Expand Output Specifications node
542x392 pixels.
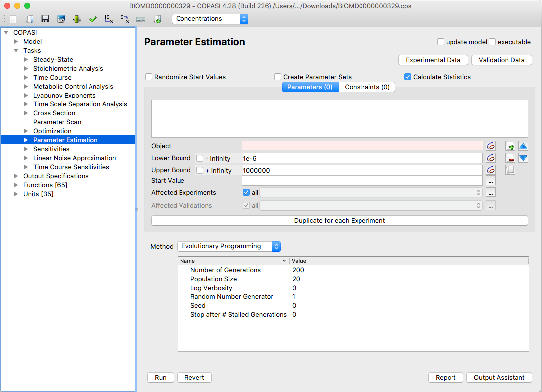[x=16, y=176]
